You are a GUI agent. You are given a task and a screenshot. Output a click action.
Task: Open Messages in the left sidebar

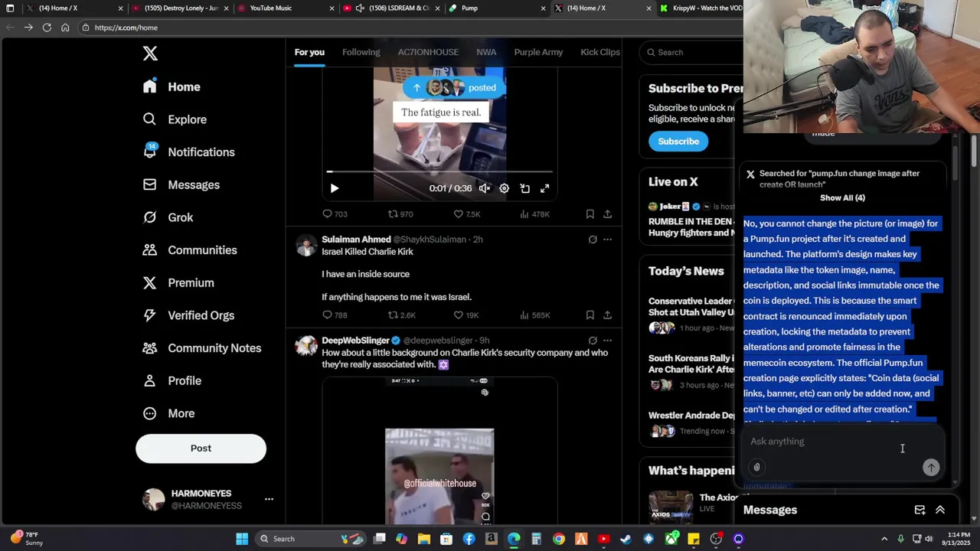pos(181,184)
